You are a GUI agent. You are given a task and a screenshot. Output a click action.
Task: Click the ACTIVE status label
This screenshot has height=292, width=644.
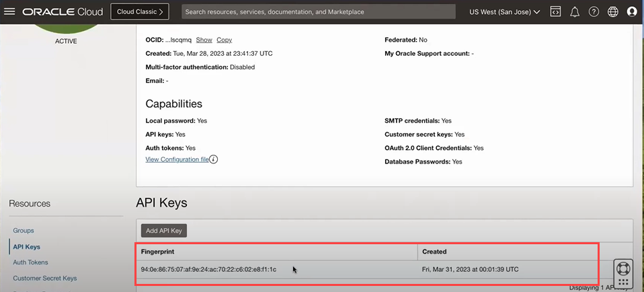coord(66,42)
